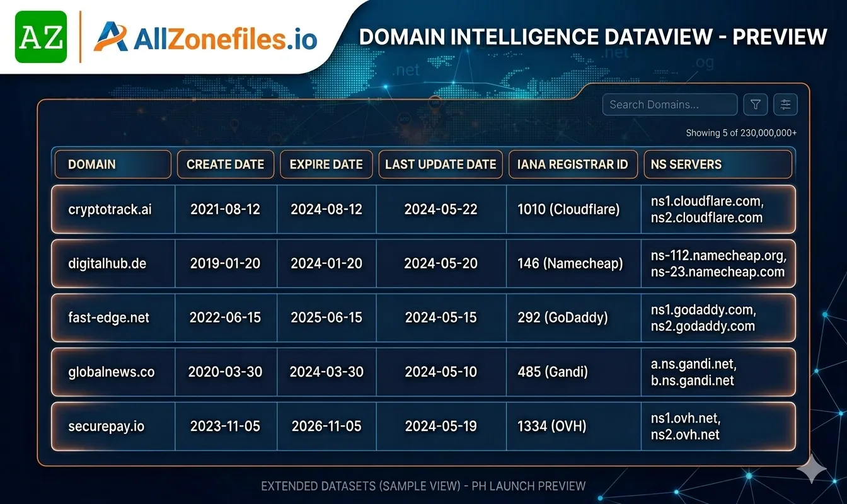
Task: Click the green AZ logo icon
Action: 40,37
